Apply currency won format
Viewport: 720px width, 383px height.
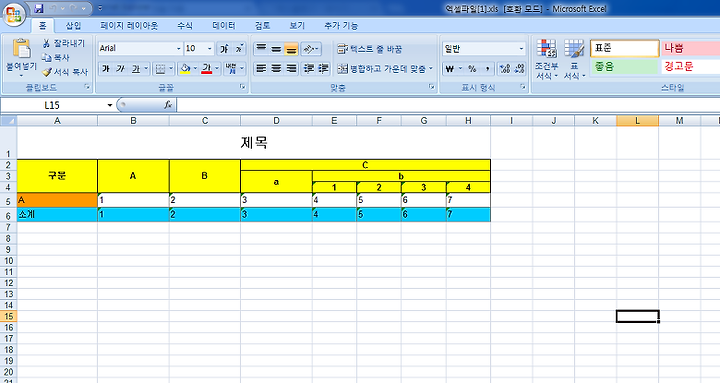450,69
